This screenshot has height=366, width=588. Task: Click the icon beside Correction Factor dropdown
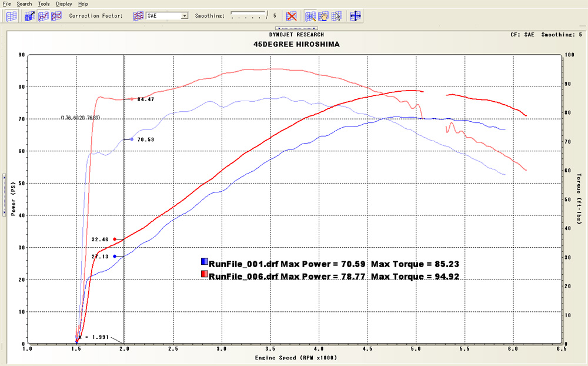tap(138, 16)
